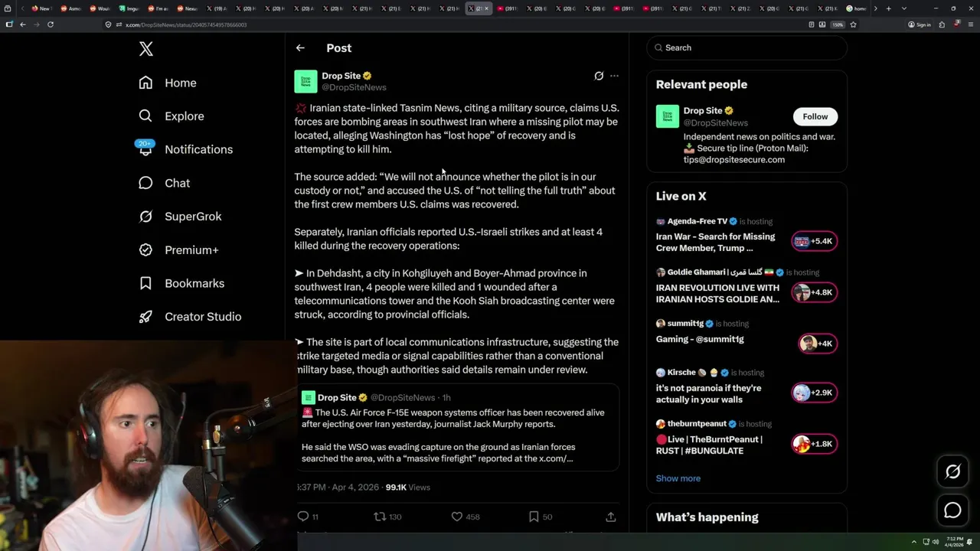Show hidden system tray icons chevron
Image resolution: width=980 pixels, height=551 pixels.
point(914,542)
